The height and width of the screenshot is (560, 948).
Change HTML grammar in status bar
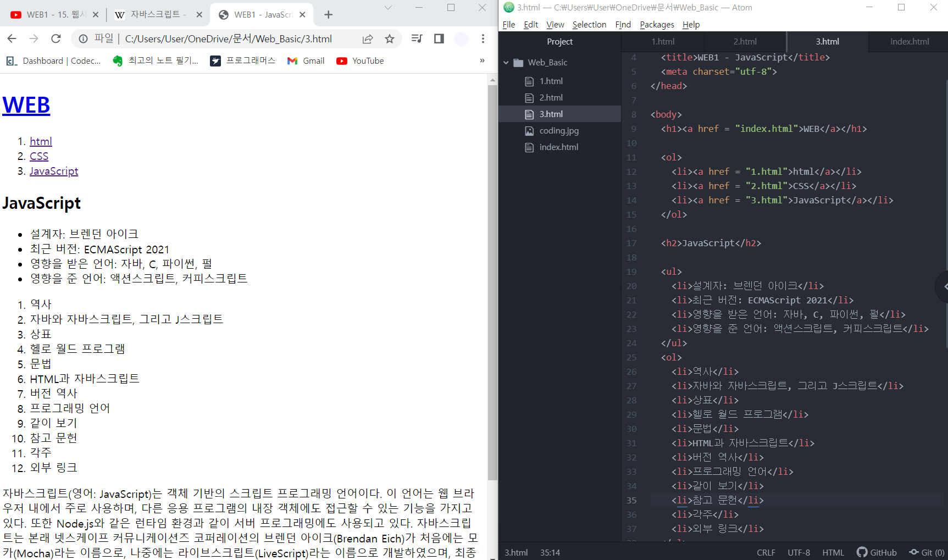click(833, 552)
